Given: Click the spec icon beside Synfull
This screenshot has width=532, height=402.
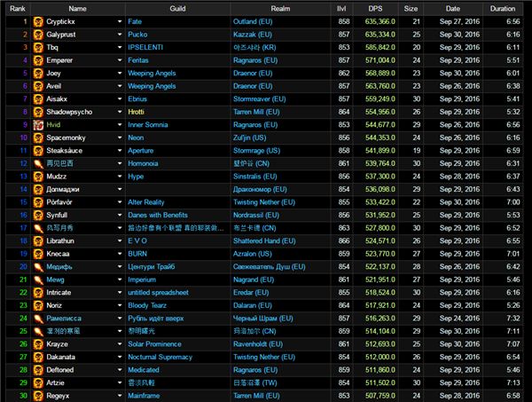Looking at the screenshot, I should 38,216.
